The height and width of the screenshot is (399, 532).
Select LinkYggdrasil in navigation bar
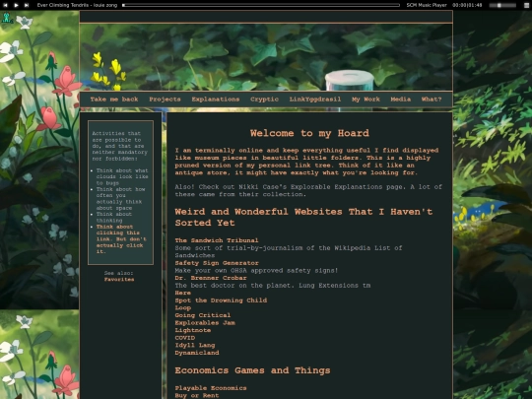coord(315,100)
